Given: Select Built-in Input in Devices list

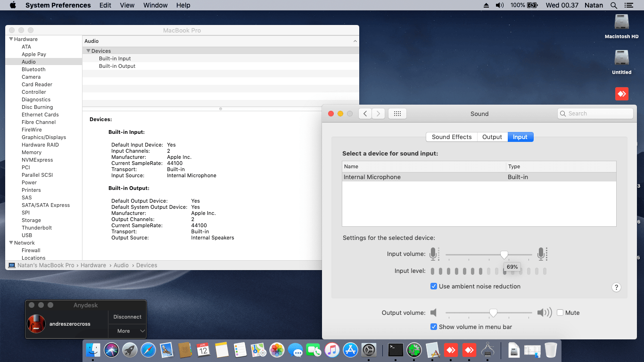Looking at the screenshot, I should [x=115, y=58].
